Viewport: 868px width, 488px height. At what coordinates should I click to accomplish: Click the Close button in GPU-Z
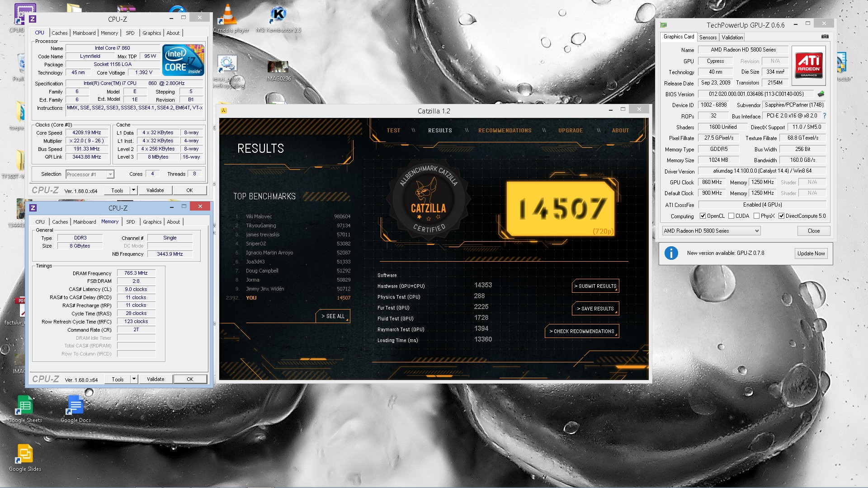pyautogui.click(x=814, y=231)
